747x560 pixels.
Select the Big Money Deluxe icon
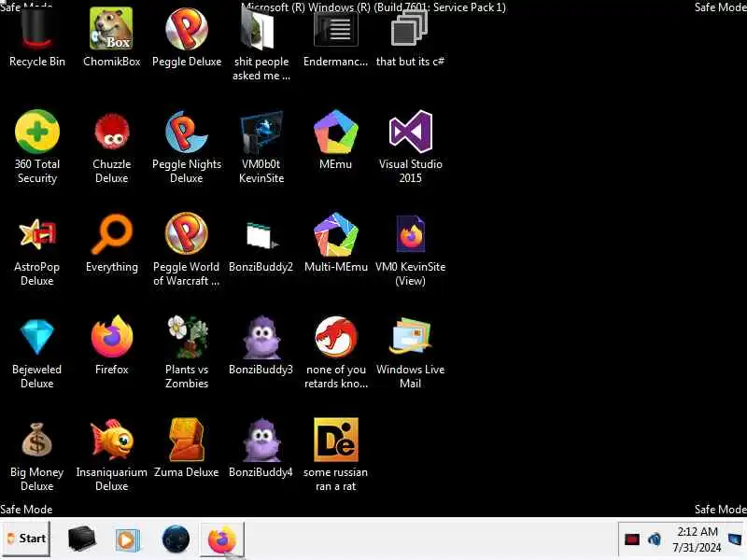(37, 439)
